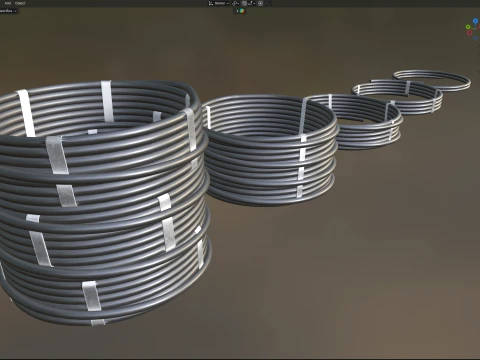The width and height of the screenshot is (480, 360).
Task: Click the green Y axis on the gizmo
Action: coord(468,27)
